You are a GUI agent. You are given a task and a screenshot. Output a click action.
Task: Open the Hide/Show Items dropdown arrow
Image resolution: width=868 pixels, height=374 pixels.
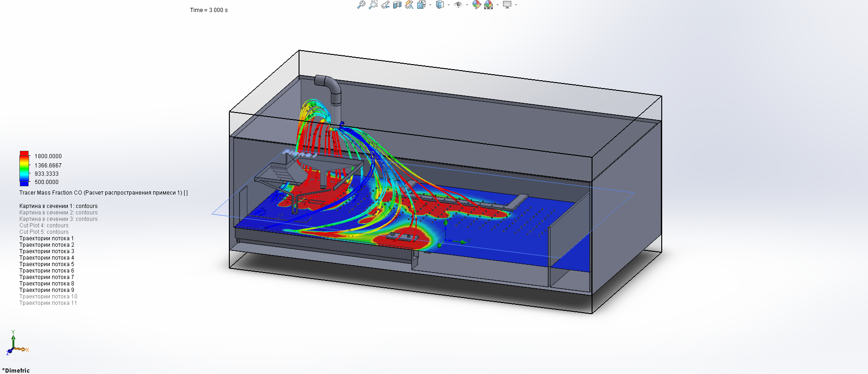point(467,5)
